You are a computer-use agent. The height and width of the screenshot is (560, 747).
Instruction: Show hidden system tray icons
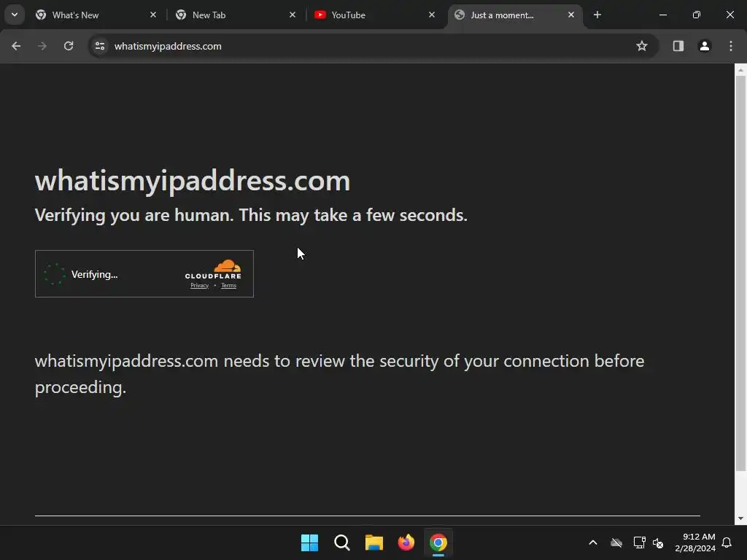point(593,542)
